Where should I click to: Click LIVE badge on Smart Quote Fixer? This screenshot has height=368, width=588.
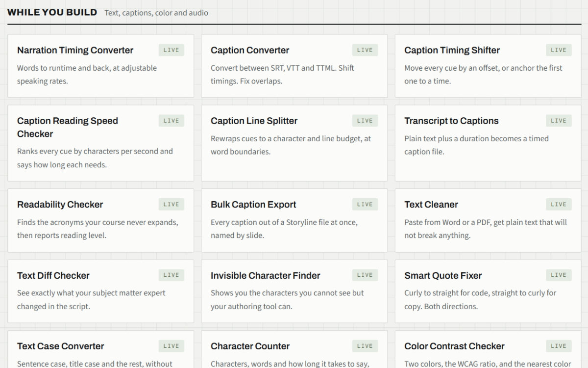tap(559, 275)
